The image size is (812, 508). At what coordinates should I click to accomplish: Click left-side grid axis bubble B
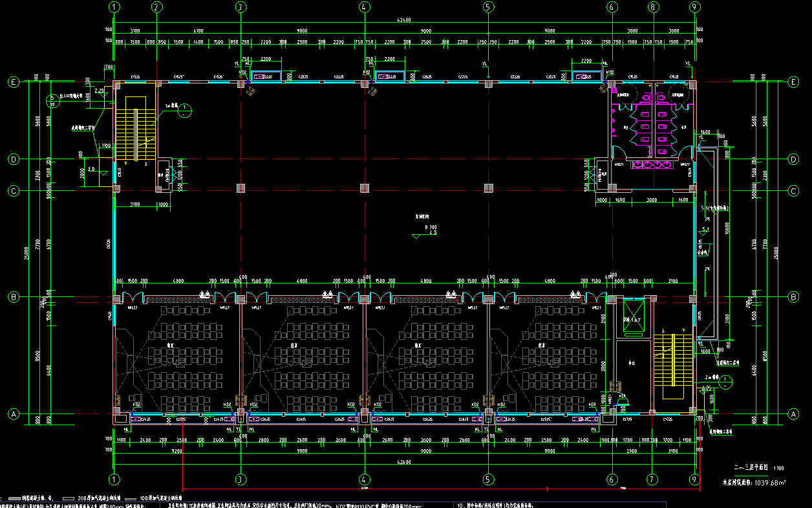click(x=12, y=297)
